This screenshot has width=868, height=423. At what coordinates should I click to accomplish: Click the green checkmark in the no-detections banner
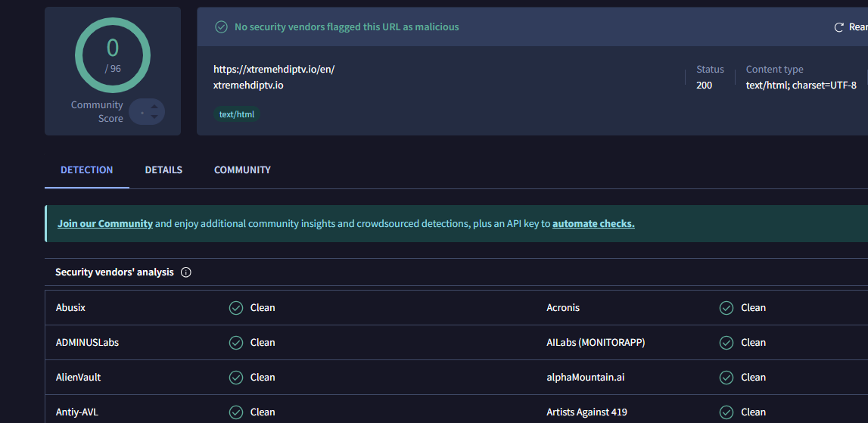click(x=221, y=27)
